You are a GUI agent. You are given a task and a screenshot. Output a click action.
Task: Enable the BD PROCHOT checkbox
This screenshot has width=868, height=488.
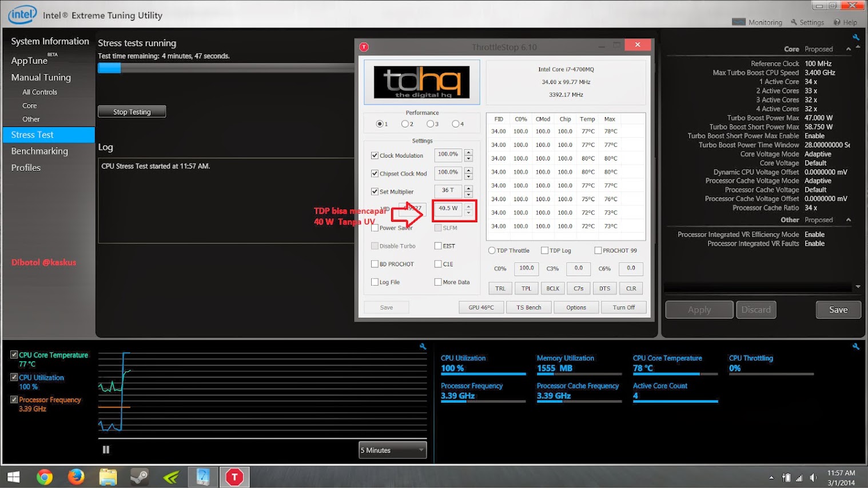375,264
